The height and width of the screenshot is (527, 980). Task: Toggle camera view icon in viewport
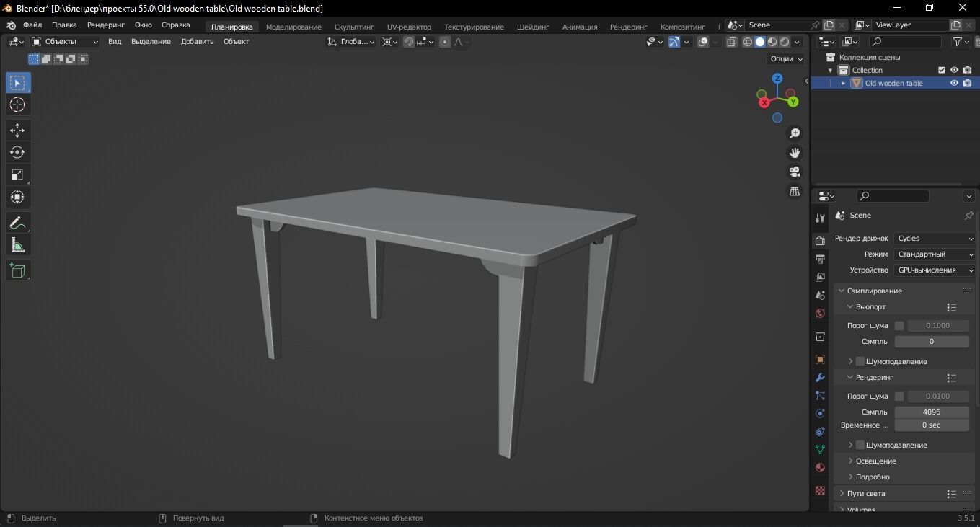pyautogui.click(x=795, y=172)
